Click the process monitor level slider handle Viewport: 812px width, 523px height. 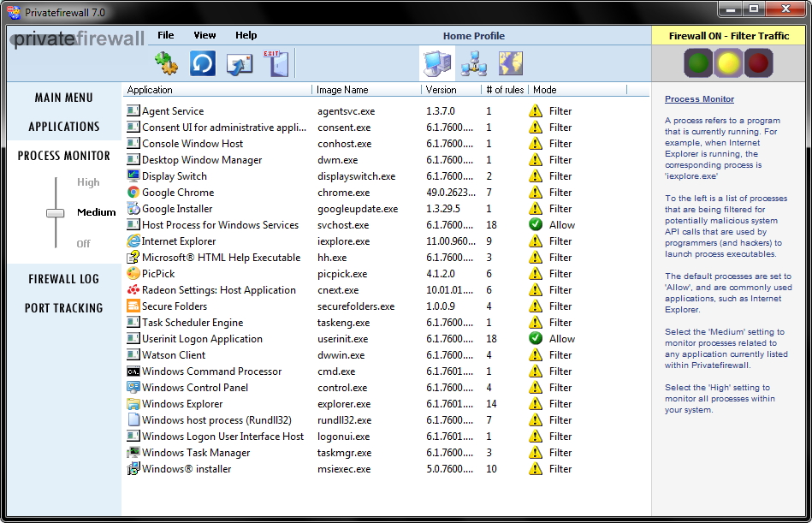click(x=56, y=212)
